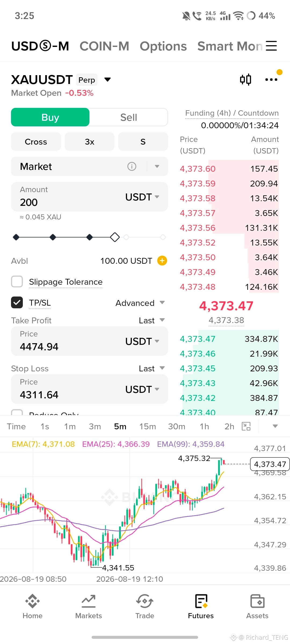Select the 15m chart interval

[147, 426]
